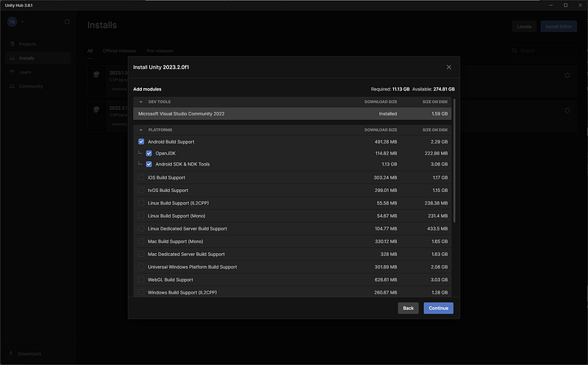Open the account avatar TS
This screenshot has height=365, width=588.
pyautogui.click(x=12, y=22)
